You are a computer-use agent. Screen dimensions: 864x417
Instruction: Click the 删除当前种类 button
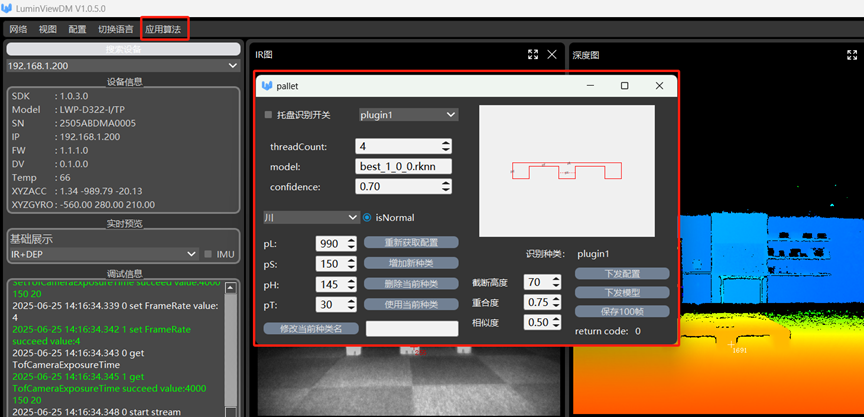411,284
